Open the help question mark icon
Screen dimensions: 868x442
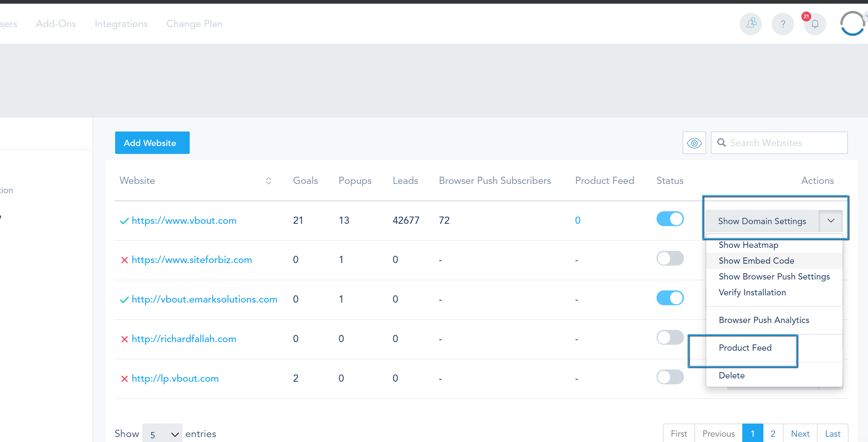point(783,23)
